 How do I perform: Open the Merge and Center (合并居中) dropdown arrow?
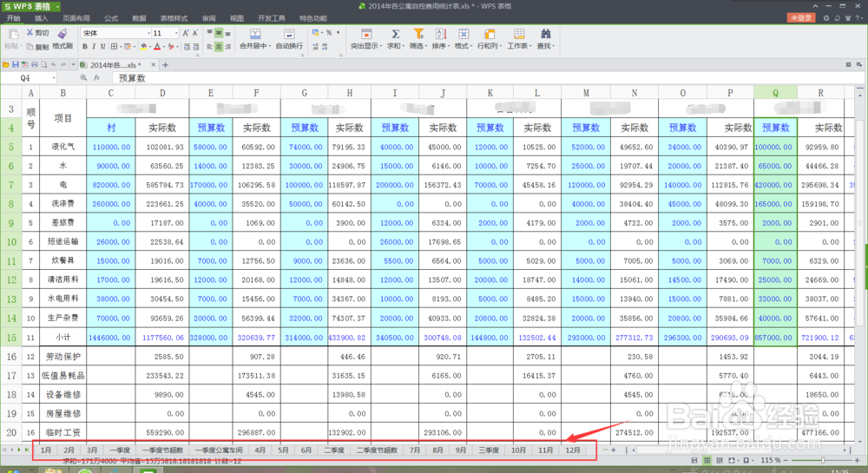(270, 46)
